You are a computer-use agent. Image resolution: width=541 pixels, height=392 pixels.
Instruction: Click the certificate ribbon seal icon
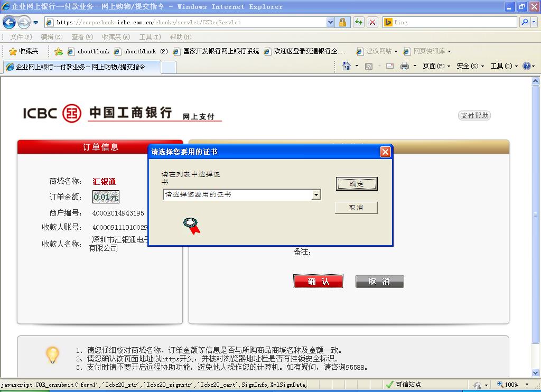coord(191,226)
